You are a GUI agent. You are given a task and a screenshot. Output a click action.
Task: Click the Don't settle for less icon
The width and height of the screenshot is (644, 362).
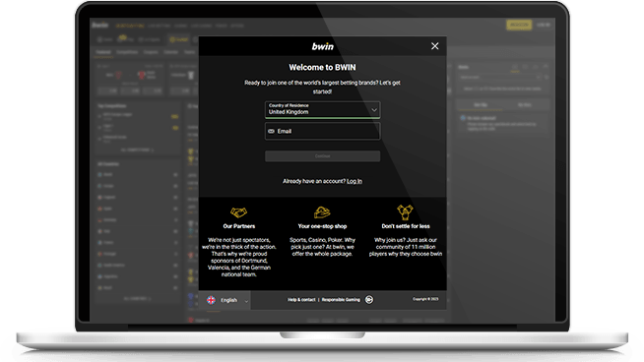pos(405,212)
